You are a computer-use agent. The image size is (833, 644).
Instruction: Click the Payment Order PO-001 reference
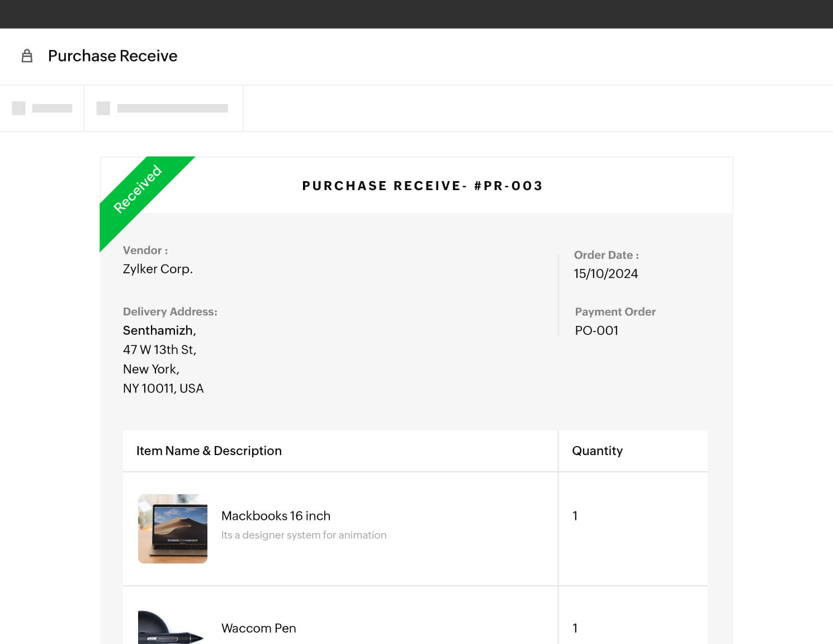[x=597, y=330]
